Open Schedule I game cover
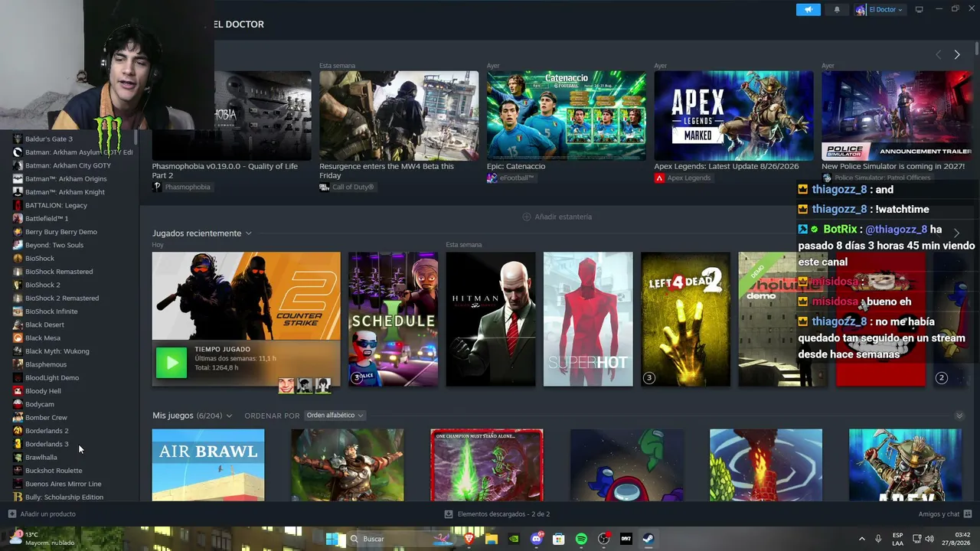The image size is (980, 551). (x=393, y=319)
